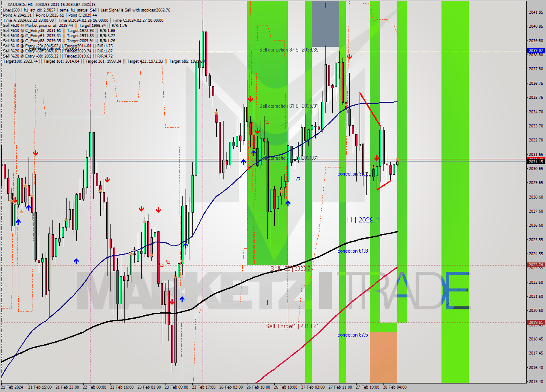
Task: Click the '23 Feb 09:00' time axis label
Action: pos(176,387)
